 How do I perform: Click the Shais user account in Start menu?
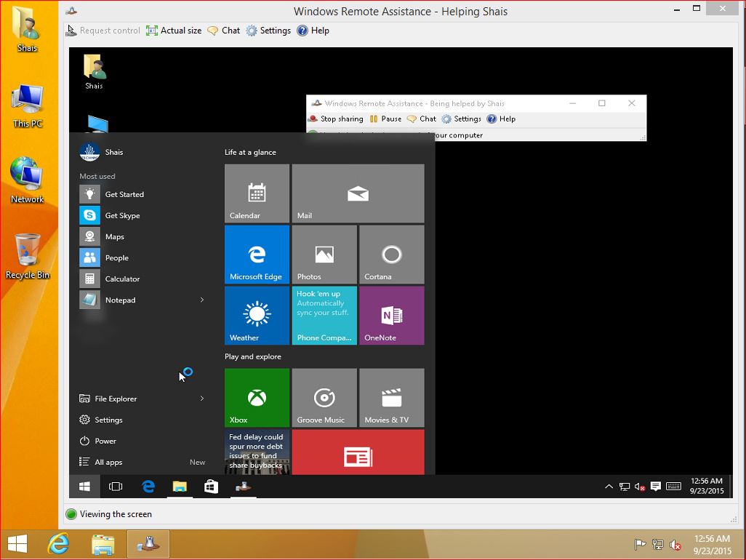coord(101,152)
